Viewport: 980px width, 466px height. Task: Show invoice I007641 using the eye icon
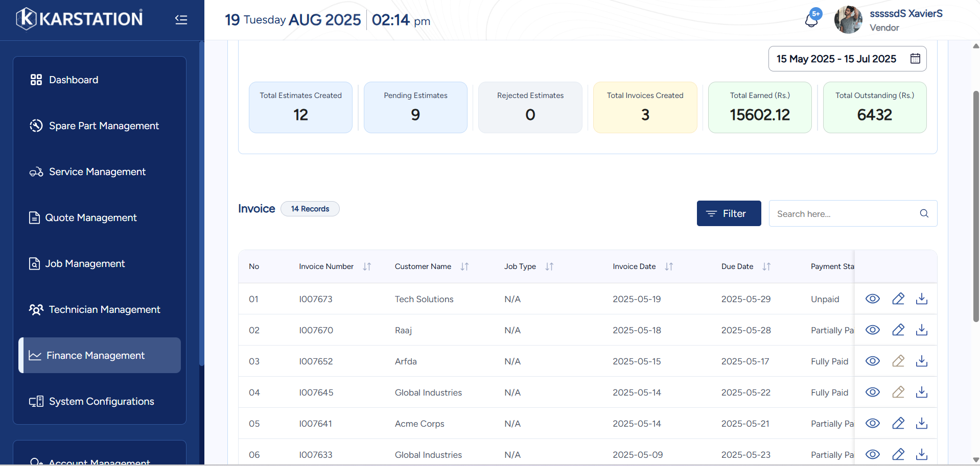pyautogui.click(x=872, y=423)
